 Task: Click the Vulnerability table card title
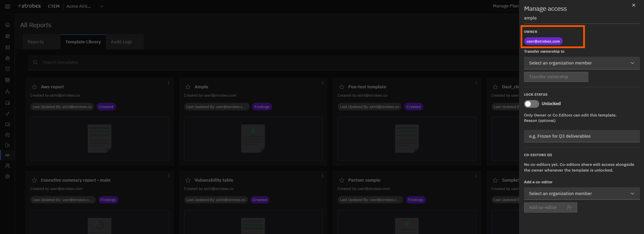pos(214,180)
